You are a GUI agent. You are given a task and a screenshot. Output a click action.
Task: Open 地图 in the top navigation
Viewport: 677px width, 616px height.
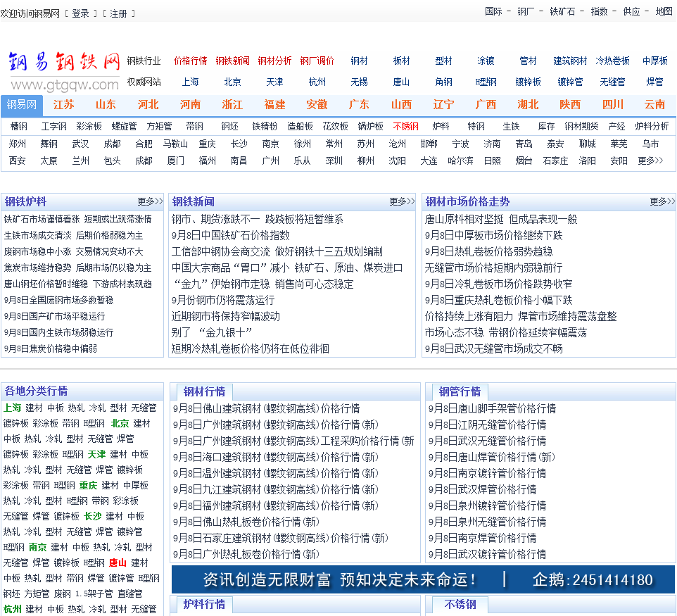coord(664,11)
